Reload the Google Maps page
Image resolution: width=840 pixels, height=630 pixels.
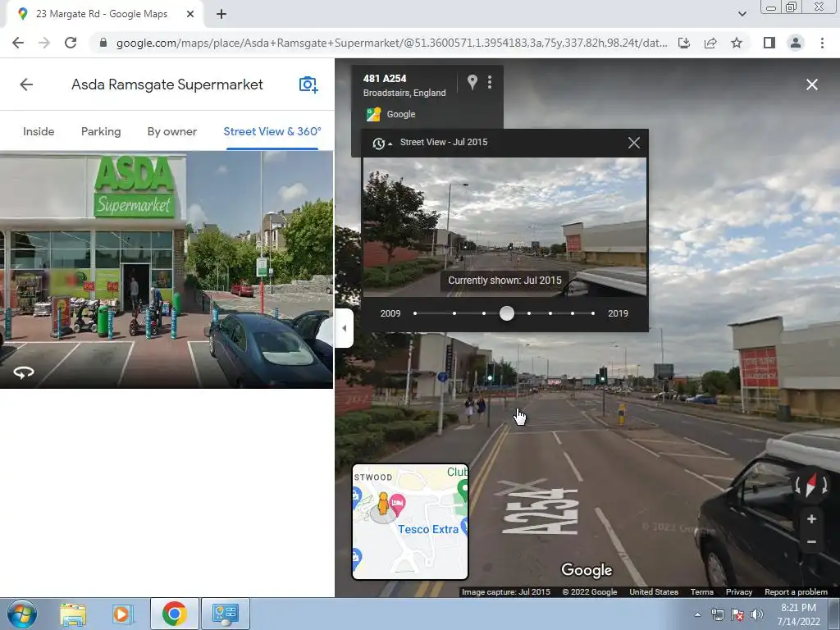pyautogui.click(x=71, y=43)
